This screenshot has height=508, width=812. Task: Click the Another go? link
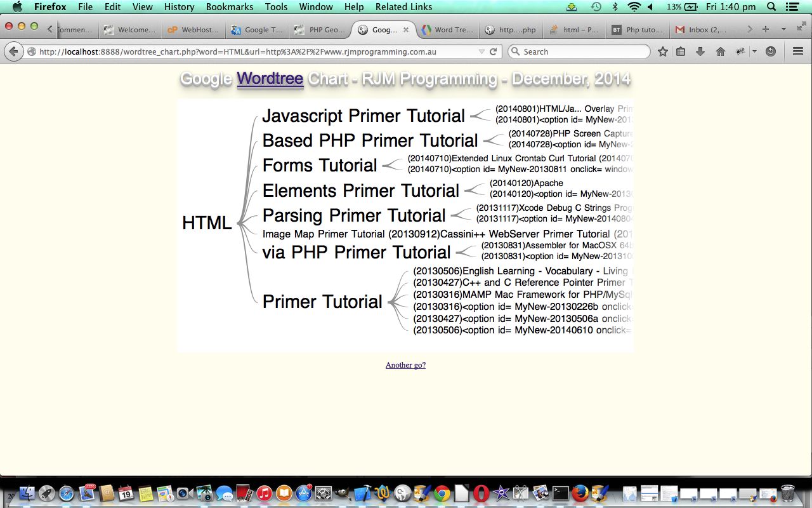click(x=405, y=365)
